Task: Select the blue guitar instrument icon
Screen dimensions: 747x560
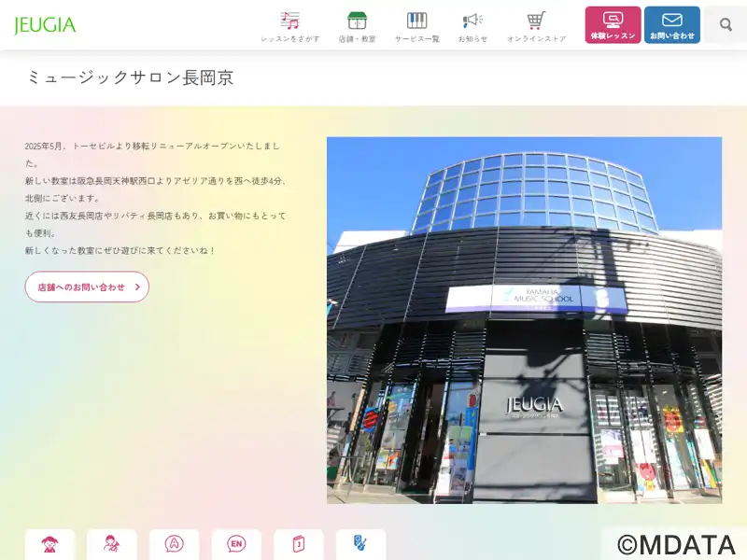Action: (360, 544)
